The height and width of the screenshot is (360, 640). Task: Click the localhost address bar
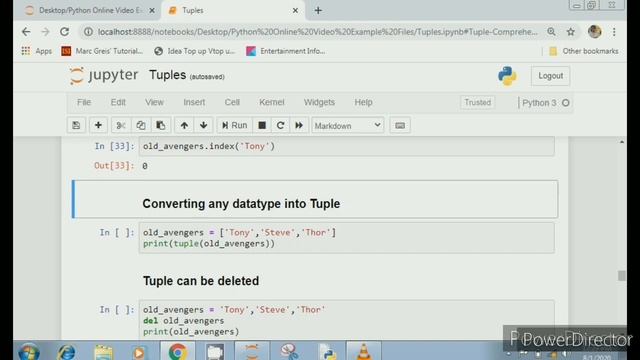(318, 32)
